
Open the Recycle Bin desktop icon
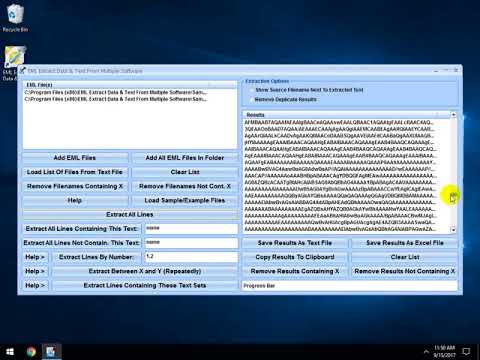(x=15, y=17)
